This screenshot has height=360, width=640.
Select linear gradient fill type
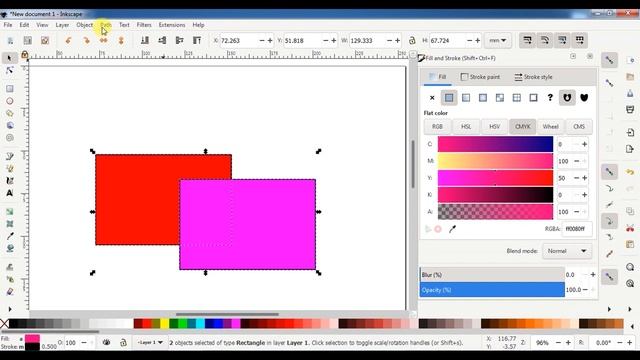coord(466,98)
